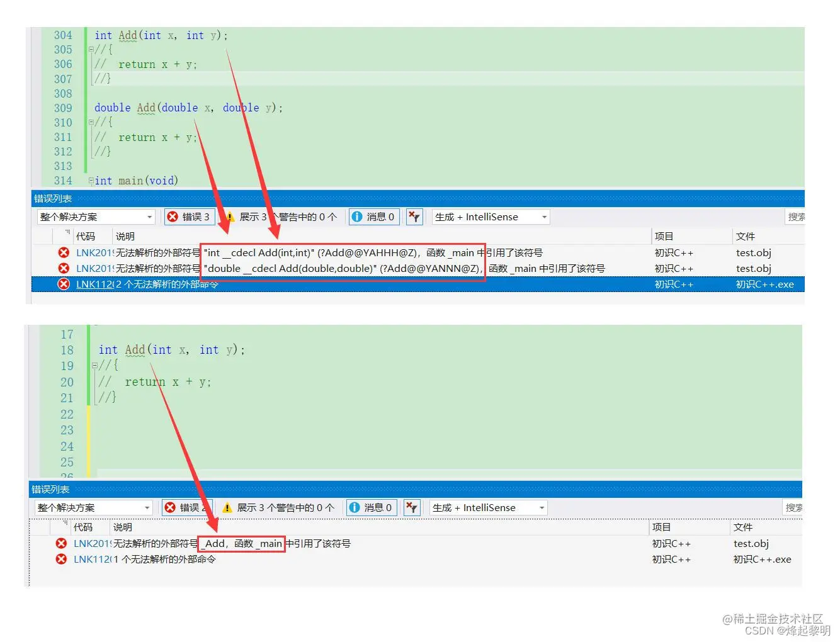Screen dimensions: 840x642
Task: Click line number 23 in the editor gutter
Action: click(x=67, y=430)
